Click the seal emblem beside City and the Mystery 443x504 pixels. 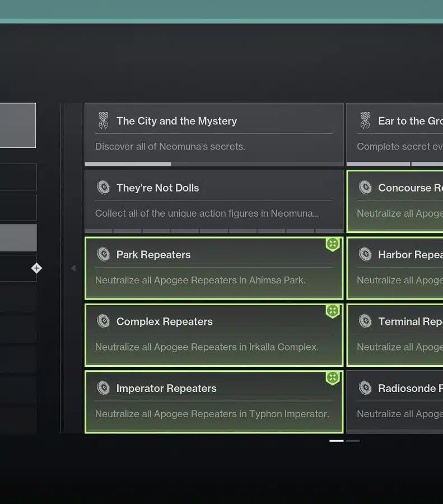[103, 120]
